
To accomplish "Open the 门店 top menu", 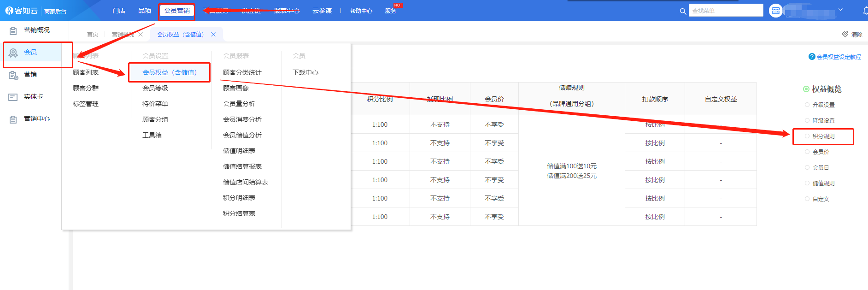I will pos(119,11).
